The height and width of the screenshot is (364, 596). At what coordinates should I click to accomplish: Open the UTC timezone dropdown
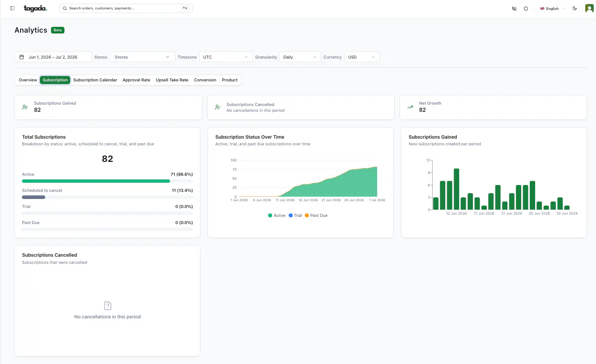(x=226, y=57)
